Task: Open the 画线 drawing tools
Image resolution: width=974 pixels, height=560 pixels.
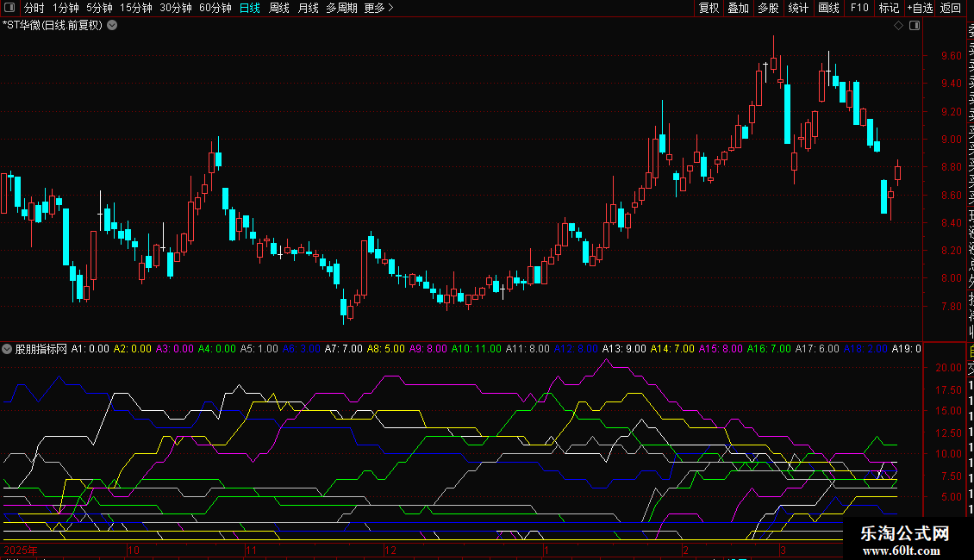Action: 828,8
